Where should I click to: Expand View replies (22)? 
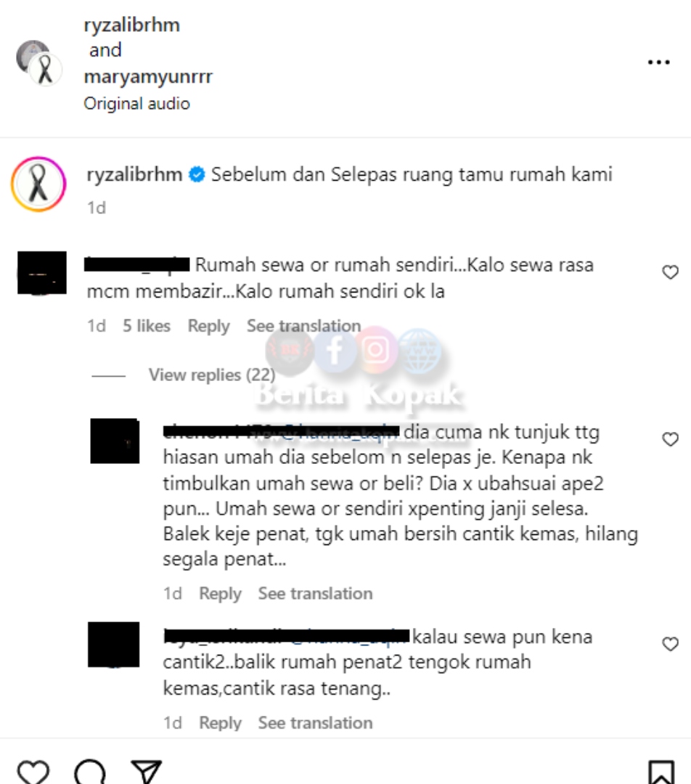tap(211, 375)
